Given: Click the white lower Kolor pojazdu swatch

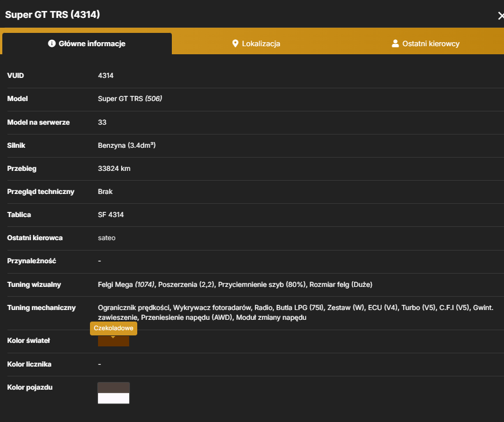Looking at the screenshot, I should tap(114, 398).
